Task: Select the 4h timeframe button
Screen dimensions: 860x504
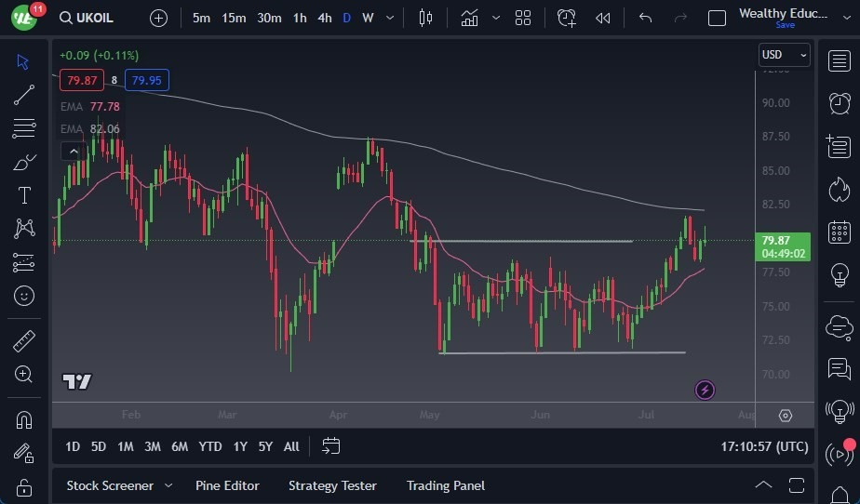Action: pos(324,18)
